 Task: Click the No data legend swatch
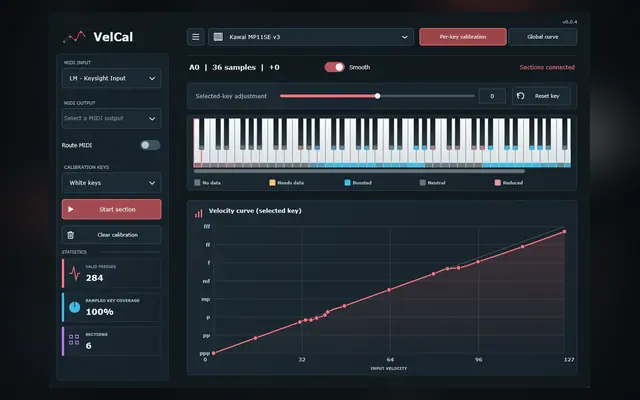(197, 182)
